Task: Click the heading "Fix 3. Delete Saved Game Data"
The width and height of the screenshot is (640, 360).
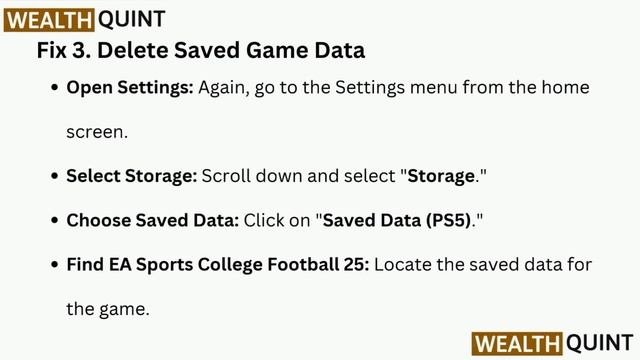Action: click(x=201, y=51)
